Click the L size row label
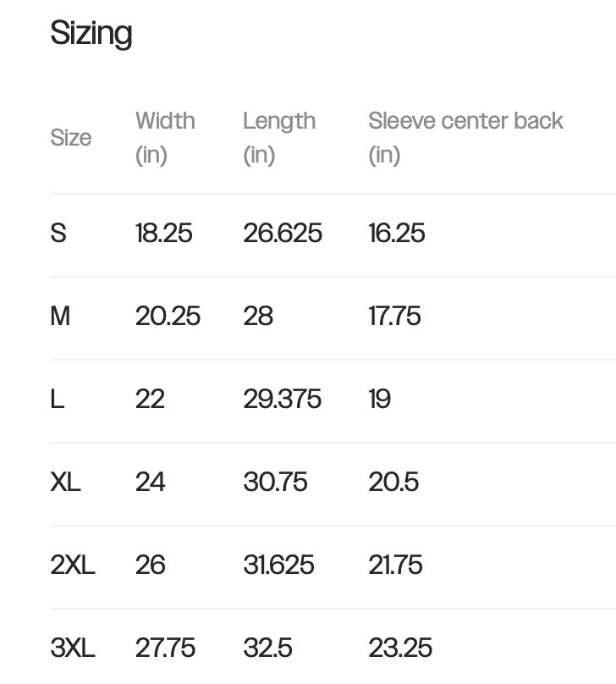The height and width of the screenshot is (684, 616). pyautogui.click(x=58, y=399)
